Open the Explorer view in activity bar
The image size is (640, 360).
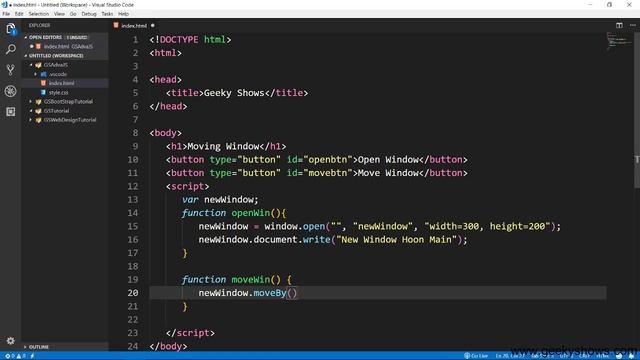(11, 29)
